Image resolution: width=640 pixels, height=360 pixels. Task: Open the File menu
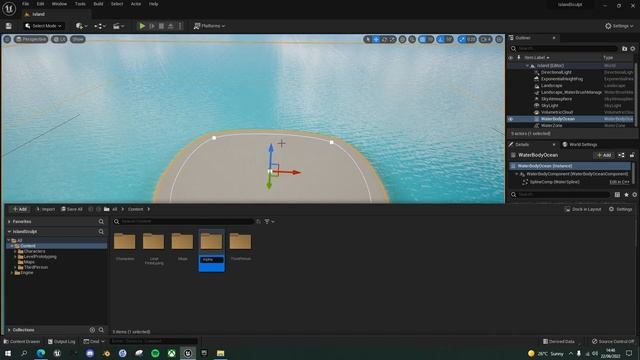click(25, 4)
